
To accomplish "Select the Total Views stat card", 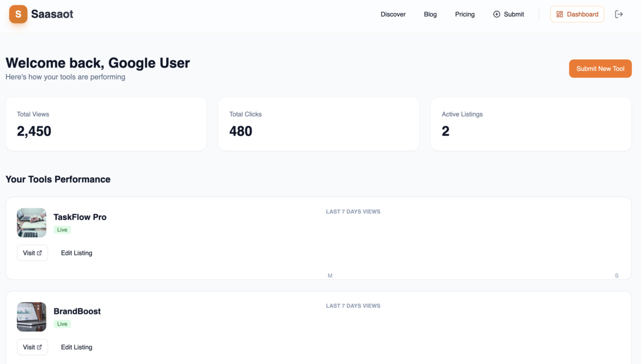I will tap(106, 124).
